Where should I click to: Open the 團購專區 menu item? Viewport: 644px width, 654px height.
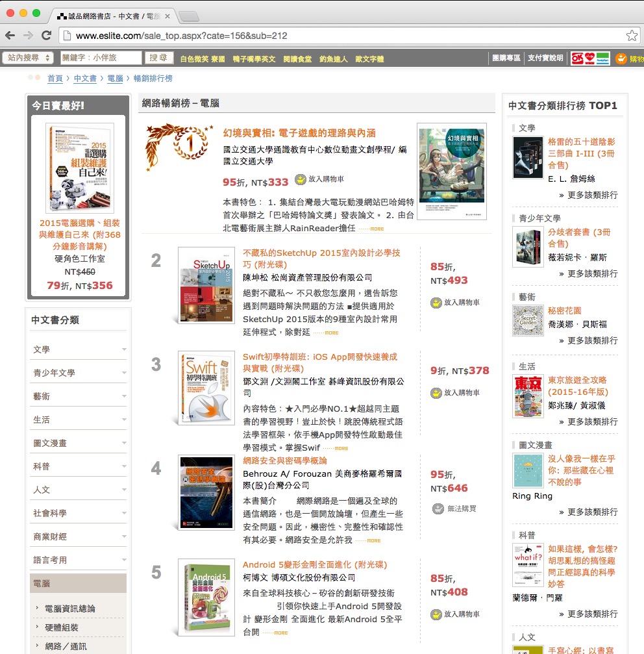click(506, 58)
